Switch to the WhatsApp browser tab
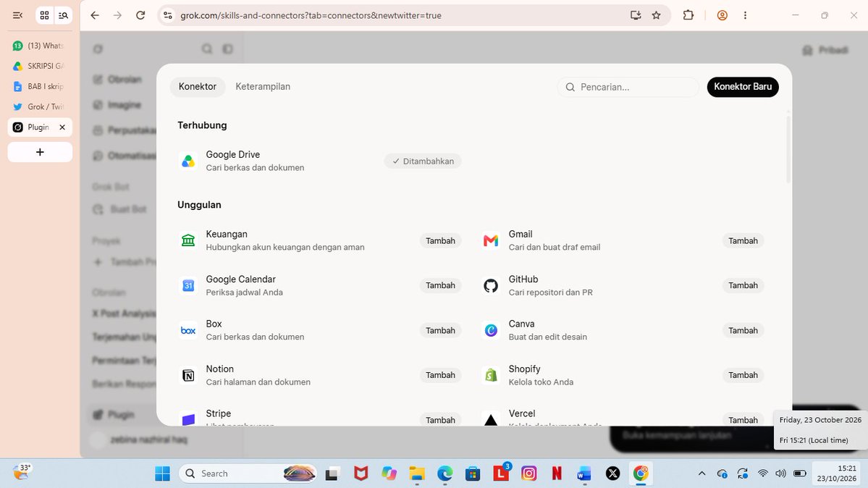 pyautogui.click(x=40, y=46)
